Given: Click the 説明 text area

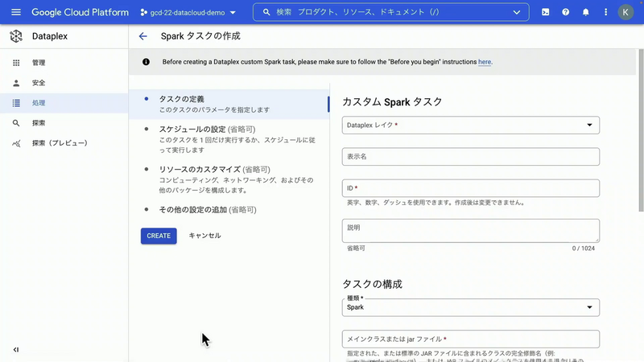Looking at the screenshot, I should pyautogui.click(x=471, y=231).
